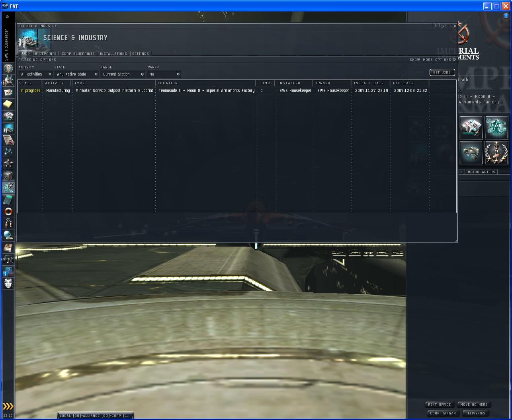The width and height of the screenshot is (512, 420).
Task: Select the Headquarters tab in station panel
Action: 481,172
